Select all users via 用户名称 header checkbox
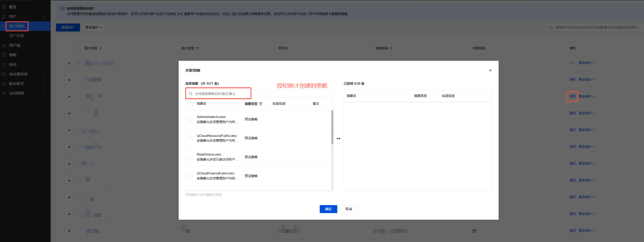This screenshot has width=644, height=242. [x=78, y=48]
